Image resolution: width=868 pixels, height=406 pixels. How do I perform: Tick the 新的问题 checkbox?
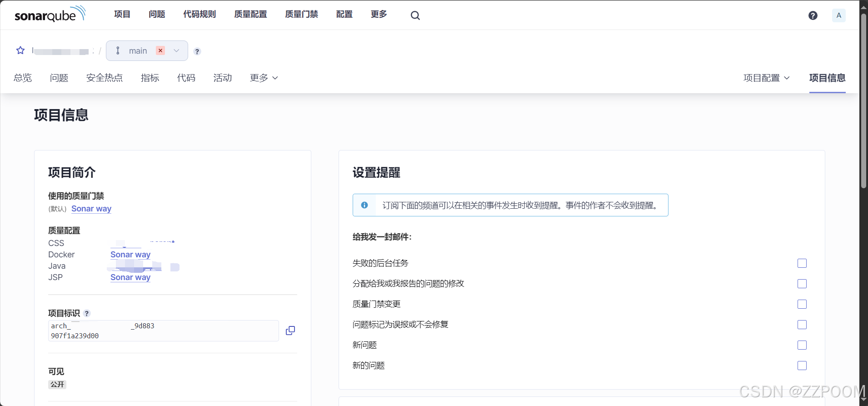[x=802, y=366]
